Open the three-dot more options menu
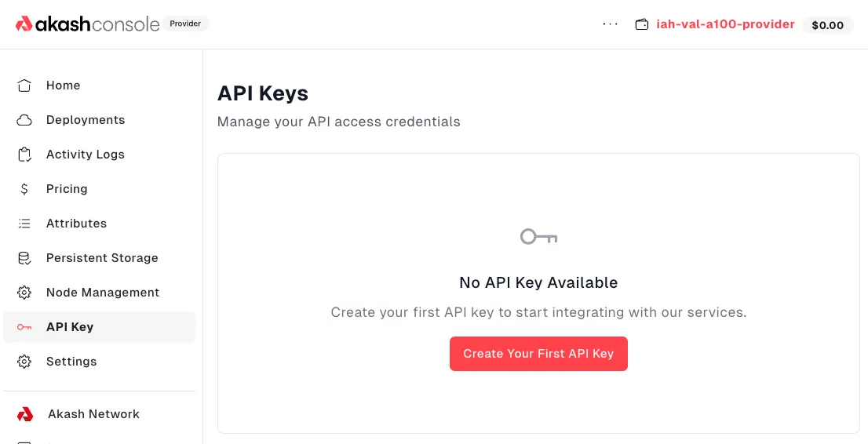This screenshot has width=868, height=444. coord(611,24)
